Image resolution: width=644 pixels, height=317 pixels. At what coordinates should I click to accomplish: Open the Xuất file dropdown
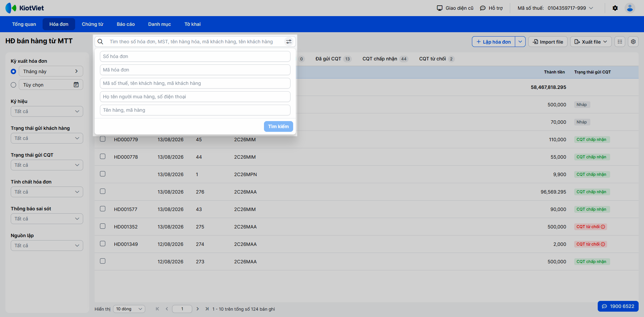(591, 42)
